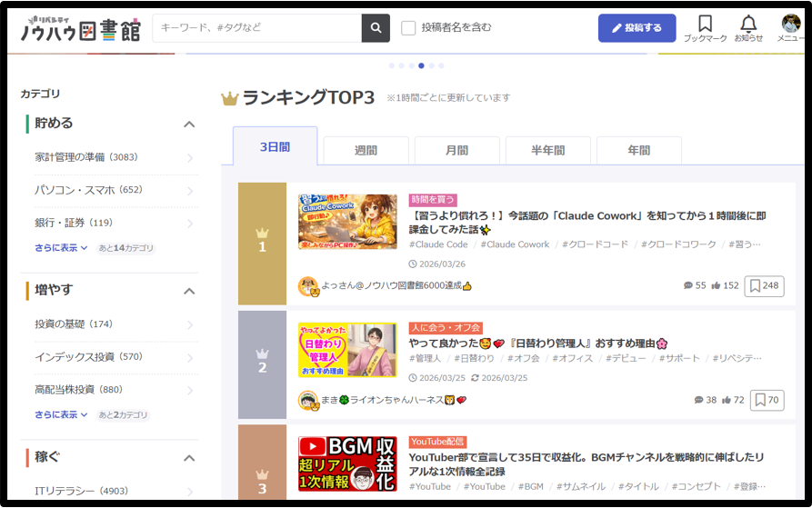Screen dimensions: 812x508
Task: Click the 投稿する button
Action: 637,28
